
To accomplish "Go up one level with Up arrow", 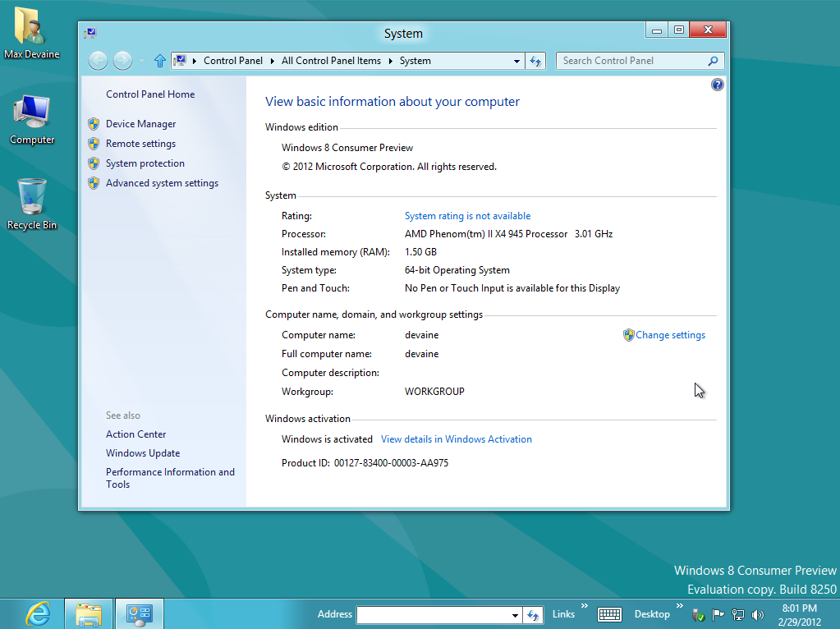I will click(x=159, y=61).
